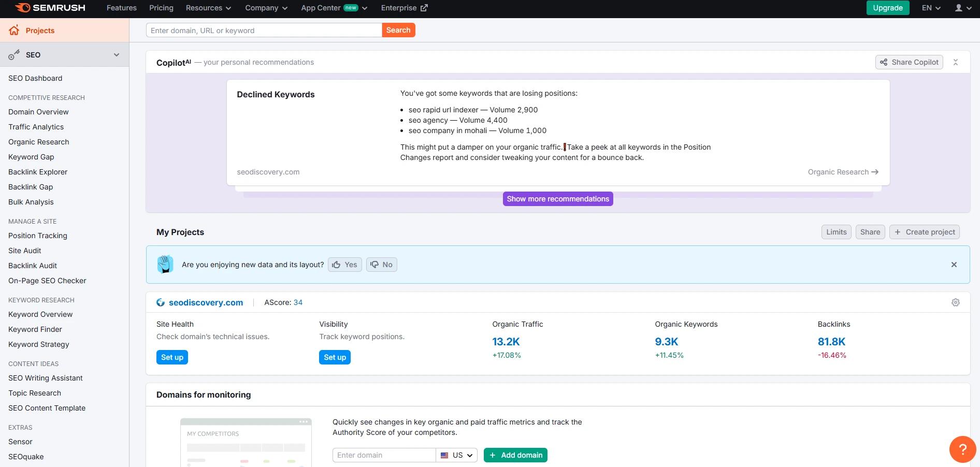Open Features menu item
980x467 pixels.
point(122,8)
